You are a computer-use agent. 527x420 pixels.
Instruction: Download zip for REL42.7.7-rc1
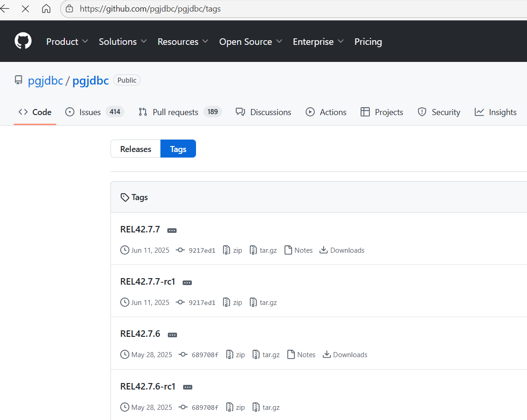tap(233, 302)
